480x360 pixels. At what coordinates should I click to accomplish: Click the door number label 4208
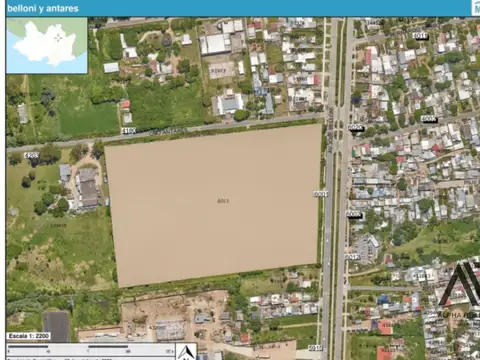point(32,155)
